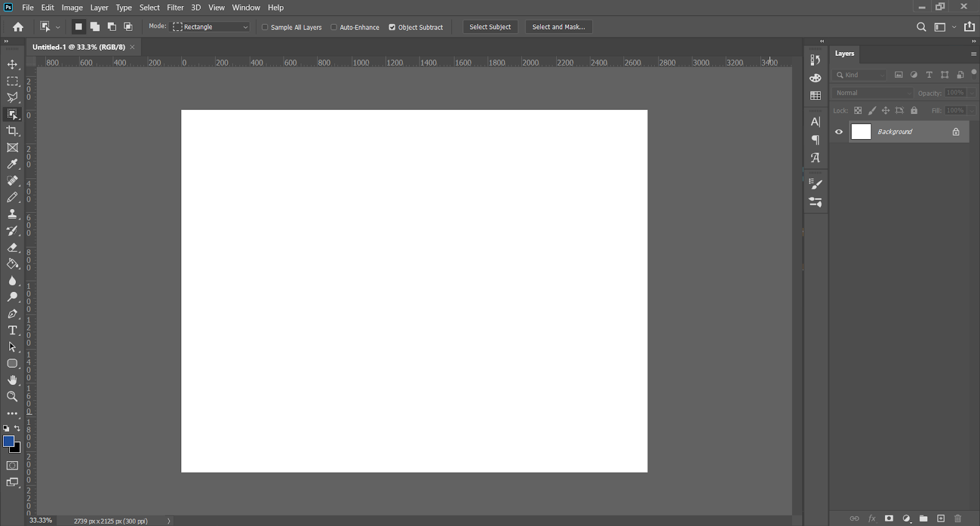The width and height of the screenshot is (980, 526).
Task: Open the File menu
Action: [x=28, y=7]
